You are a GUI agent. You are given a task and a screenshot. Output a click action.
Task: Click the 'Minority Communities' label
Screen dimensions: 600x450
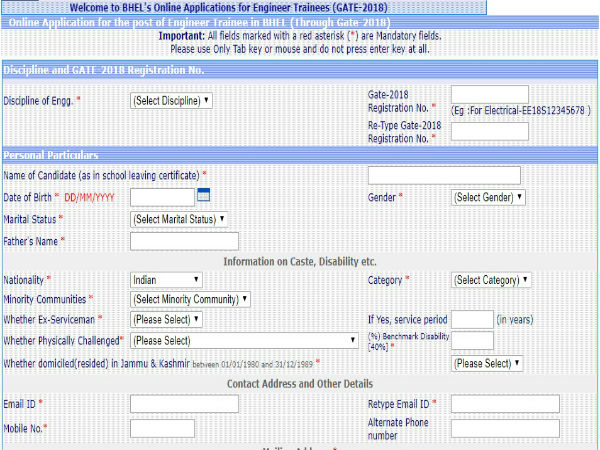click(44, 299)
